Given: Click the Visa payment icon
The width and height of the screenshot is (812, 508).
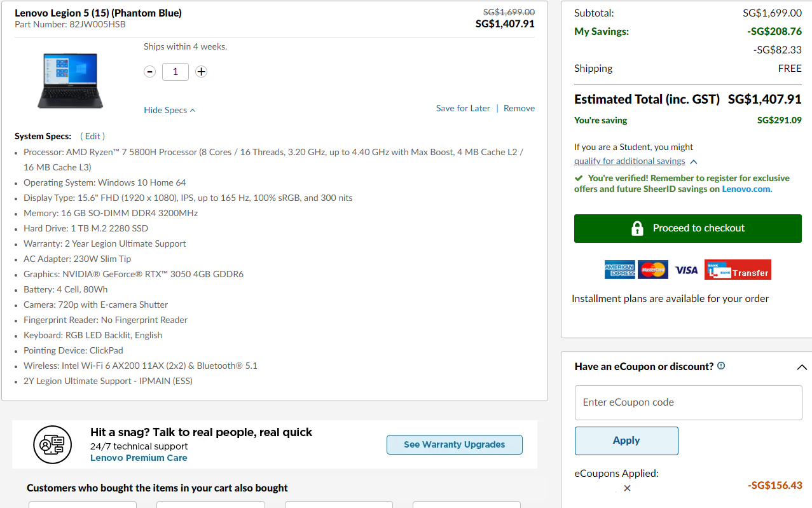Looking at the screenshot, I should tap(686, 270).
